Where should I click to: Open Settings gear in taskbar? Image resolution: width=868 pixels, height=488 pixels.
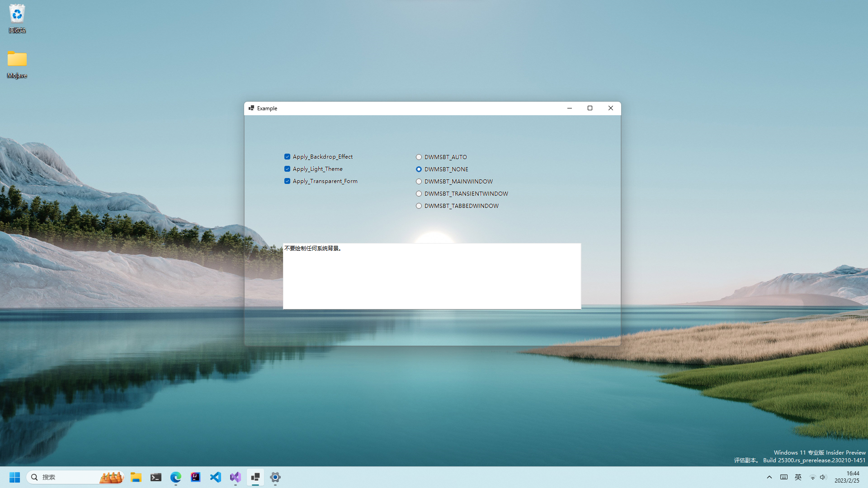click(275, 477)
